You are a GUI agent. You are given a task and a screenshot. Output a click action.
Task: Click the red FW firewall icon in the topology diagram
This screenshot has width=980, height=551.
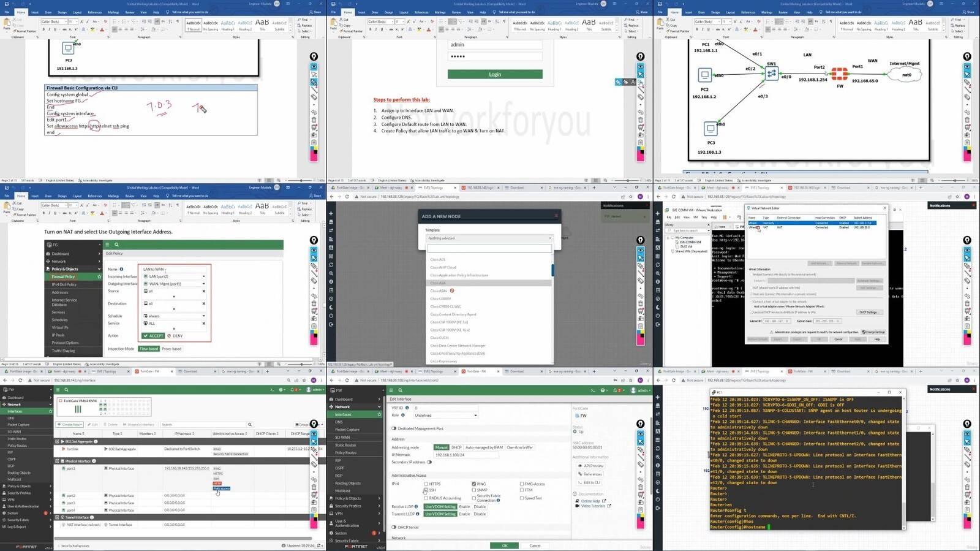pyautogui.click(x=840, y=75)
